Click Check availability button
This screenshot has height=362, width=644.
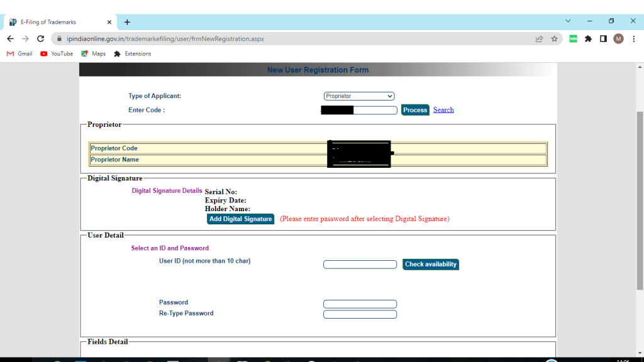(x=431, y=265)
